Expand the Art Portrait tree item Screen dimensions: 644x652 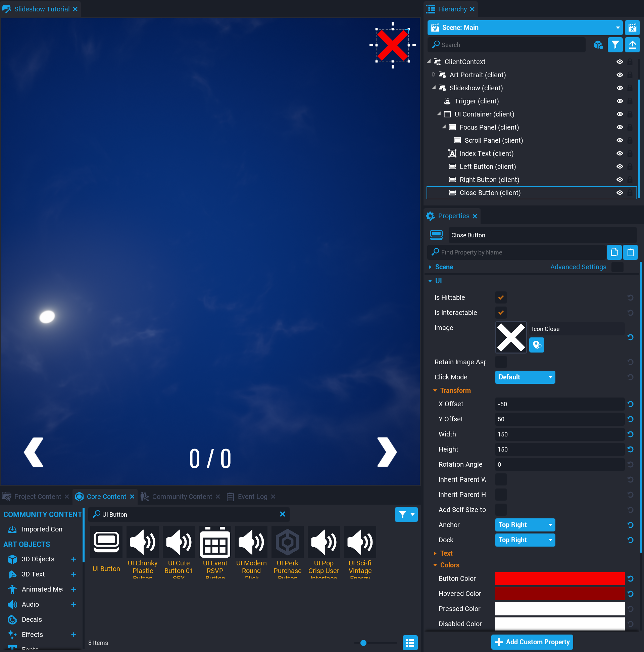(434, 75)
